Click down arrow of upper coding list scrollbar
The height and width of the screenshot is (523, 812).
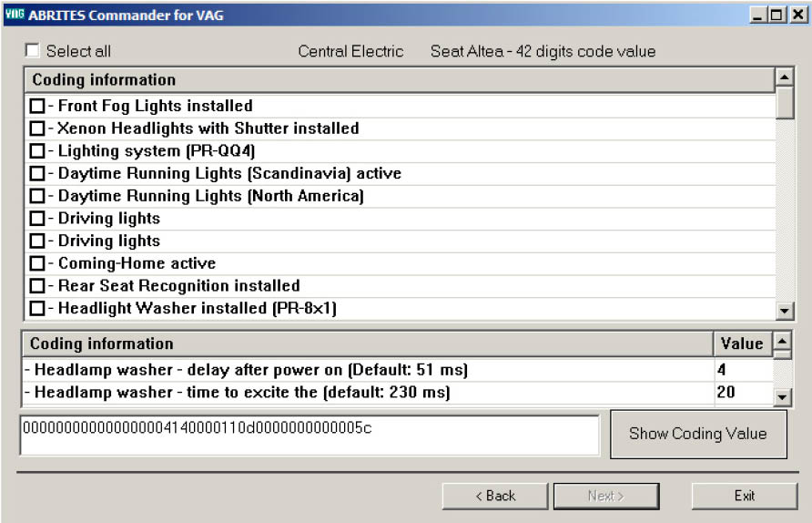[786, 311]
